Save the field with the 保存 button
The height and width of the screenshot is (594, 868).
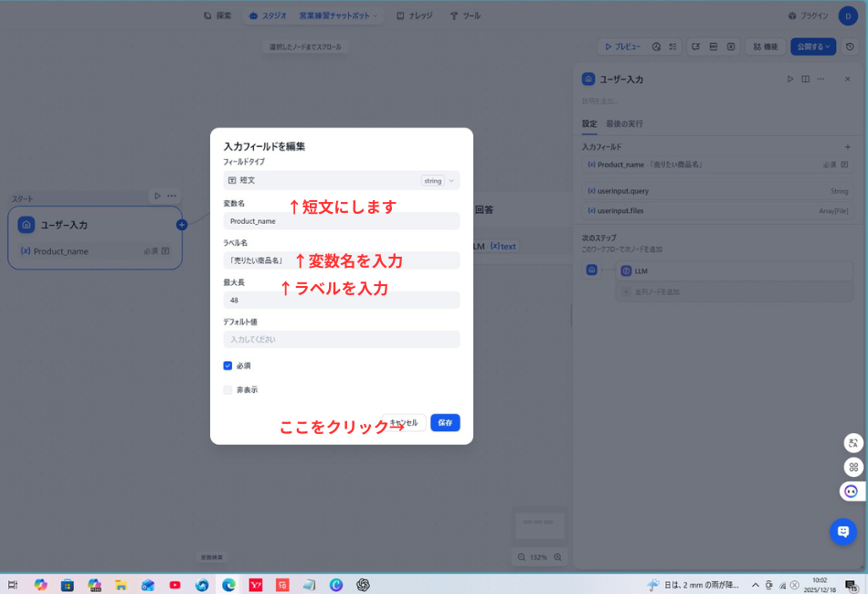coord(444,422)
